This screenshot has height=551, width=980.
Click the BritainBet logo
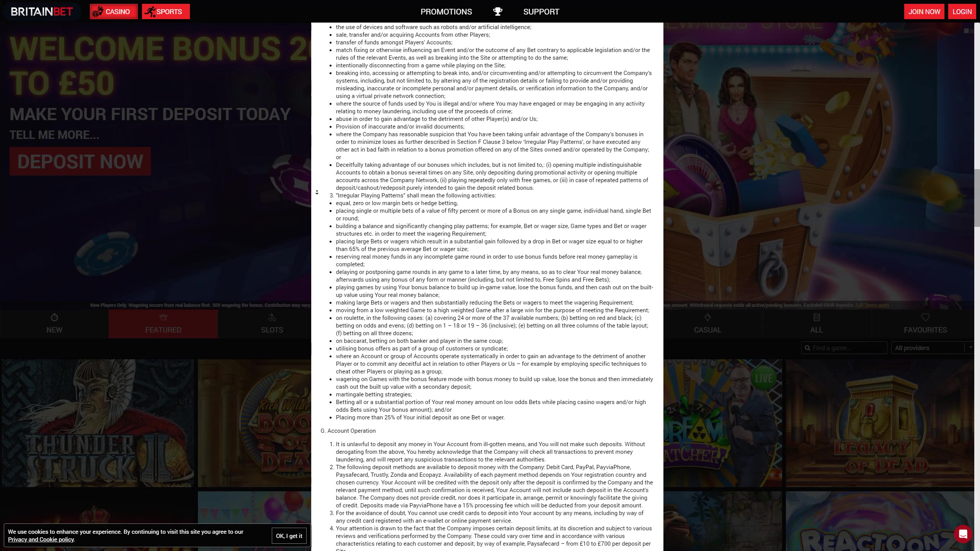[42, 11]
